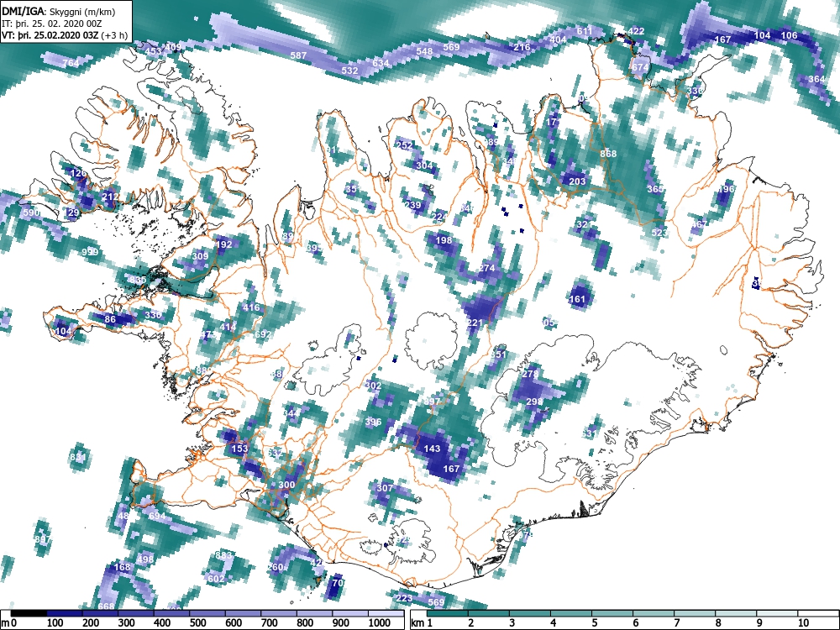Screen dimensions: 840x630
Task: Click the map value 274
Action: point(487,268)
